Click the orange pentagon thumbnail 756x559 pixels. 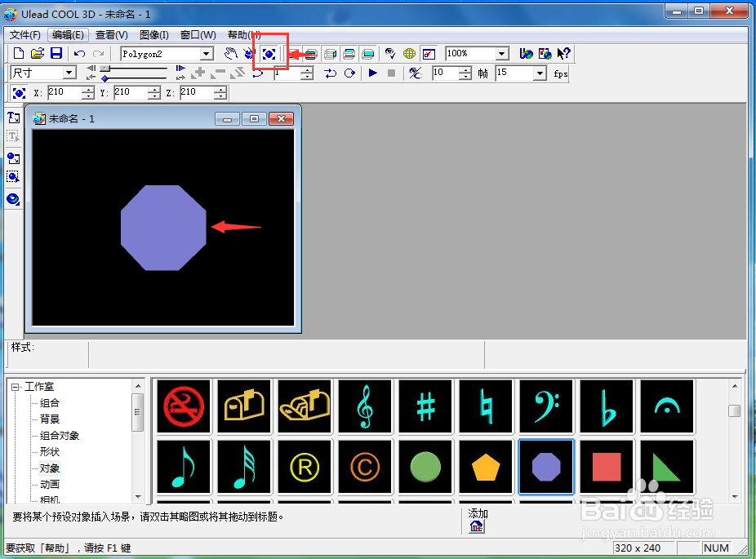point(486,467)
